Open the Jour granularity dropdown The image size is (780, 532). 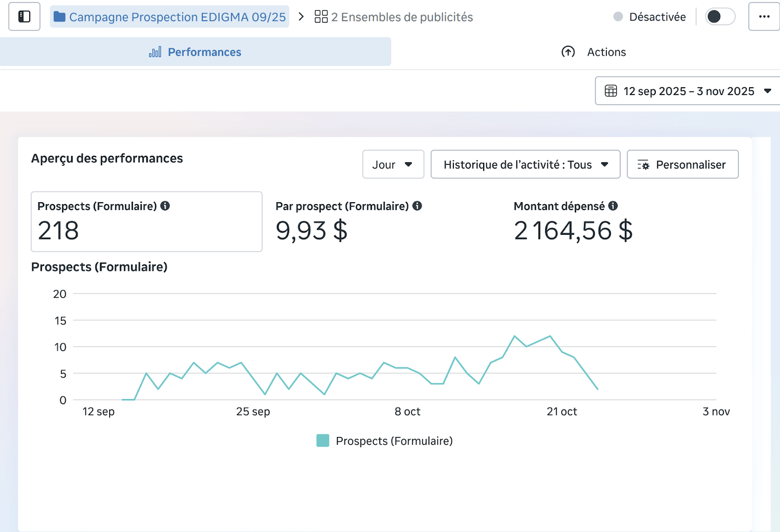(x=393, y=165)
